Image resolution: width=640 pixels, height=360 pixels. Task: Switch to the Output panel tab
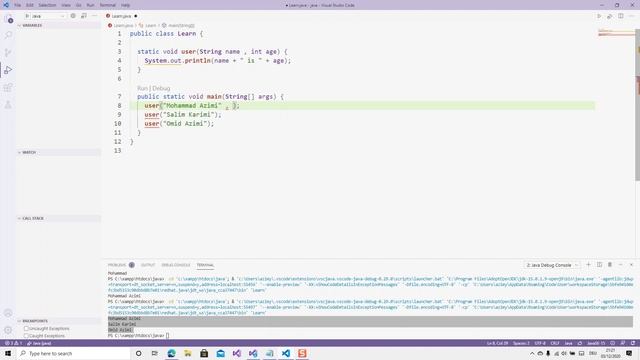(148, 265)
